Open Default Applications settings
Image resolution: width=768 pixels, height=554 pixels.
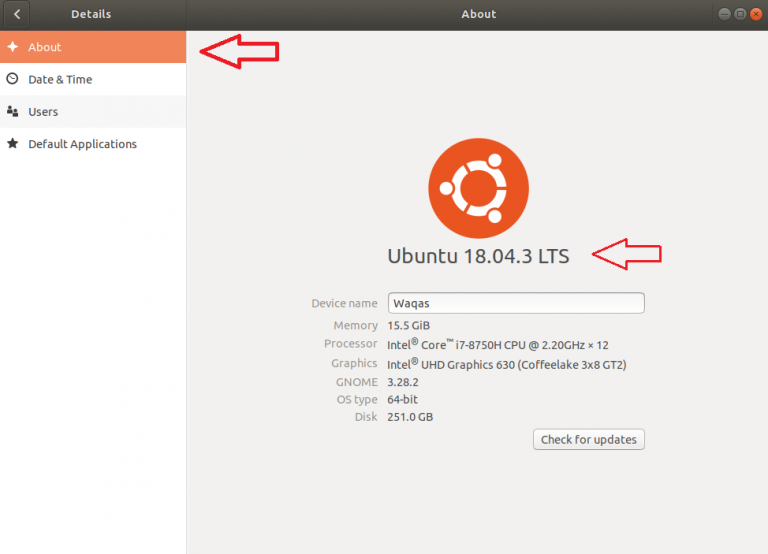93,144
